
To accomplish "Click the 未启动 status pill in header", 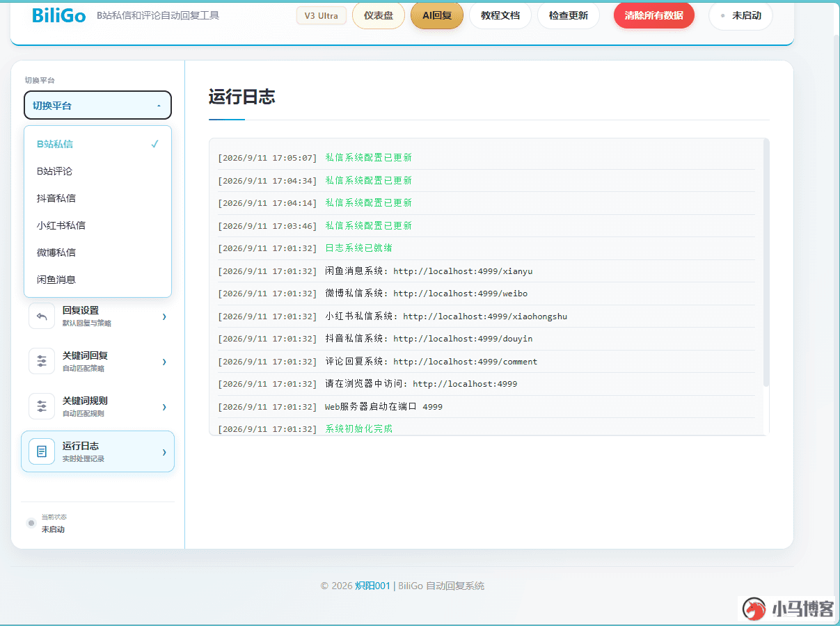I will [x=740, y=15].
